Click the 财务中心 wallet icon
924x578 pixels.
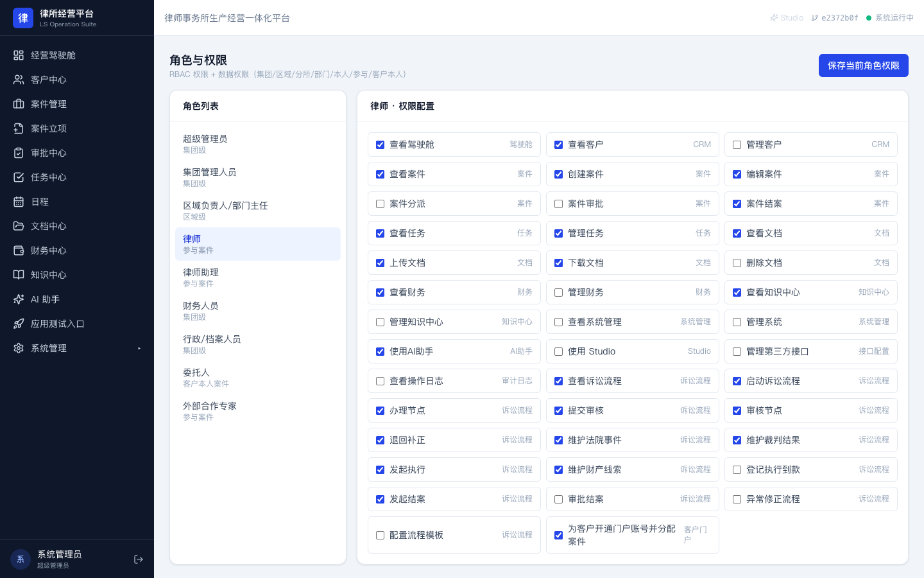(19, 250)
